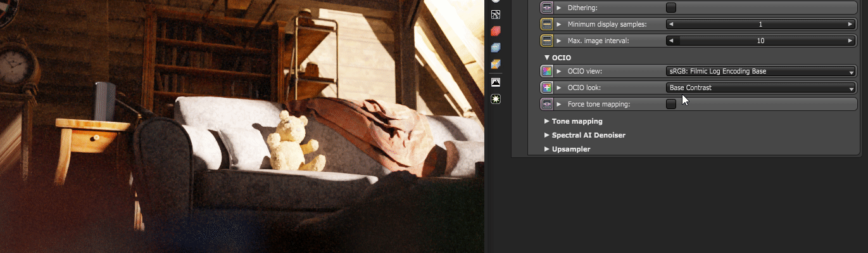Image resolution: width=868 pixels, height=253 pixels.
Task: Increase Max. image interval with right arrow
Action: pyautogui.click(x=850, y=41)
